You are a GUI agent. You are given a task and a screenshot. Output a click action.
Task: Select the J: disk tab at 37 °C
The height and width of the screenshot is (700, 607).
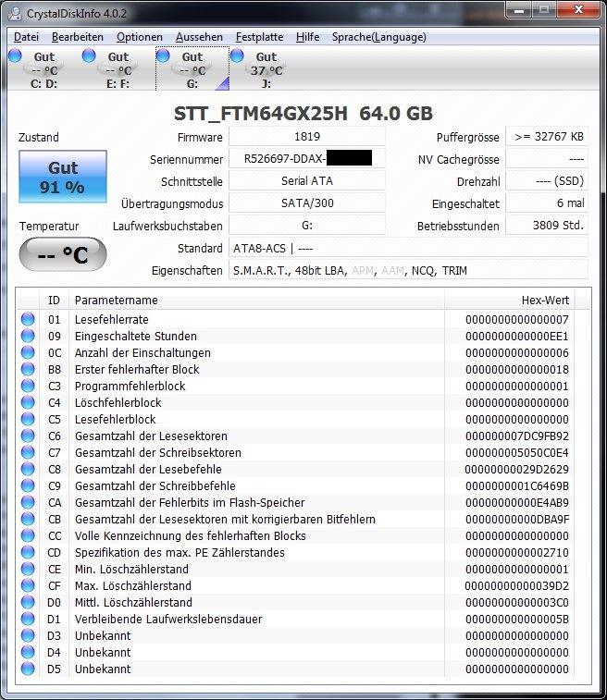coord(266,69)
